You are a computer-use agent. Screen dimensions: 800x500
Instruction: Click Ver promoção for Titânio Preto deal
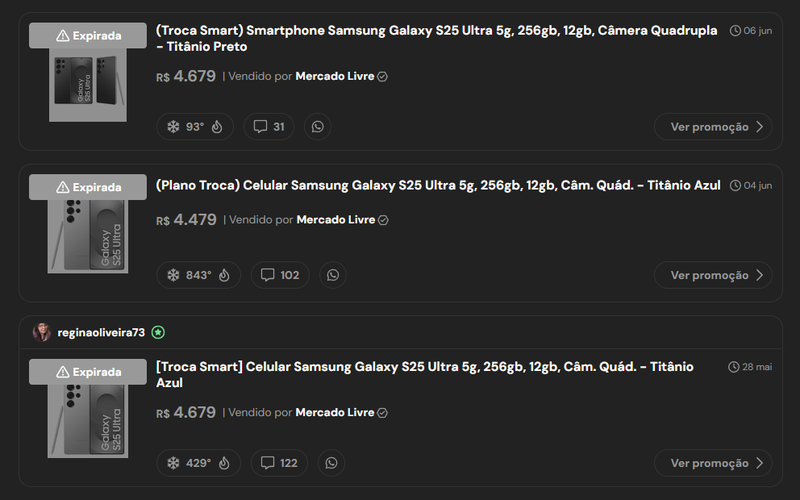pyautogui.click(x=713, y=127)
